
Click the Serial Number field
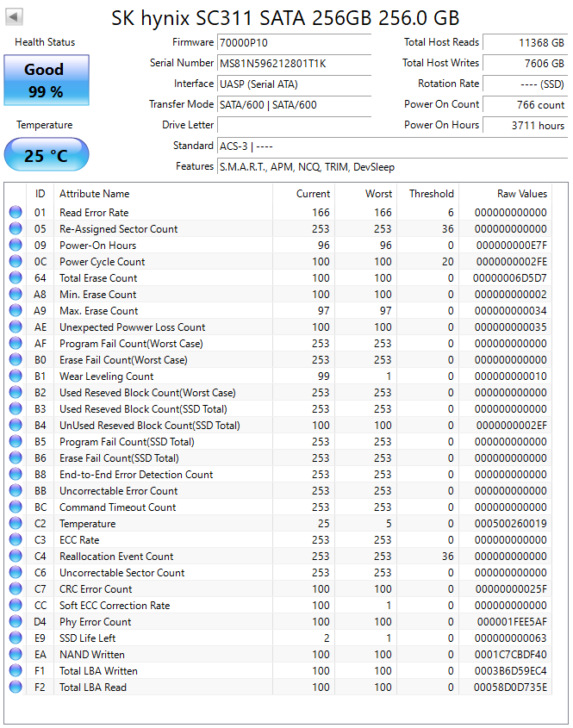coord(295,63)
